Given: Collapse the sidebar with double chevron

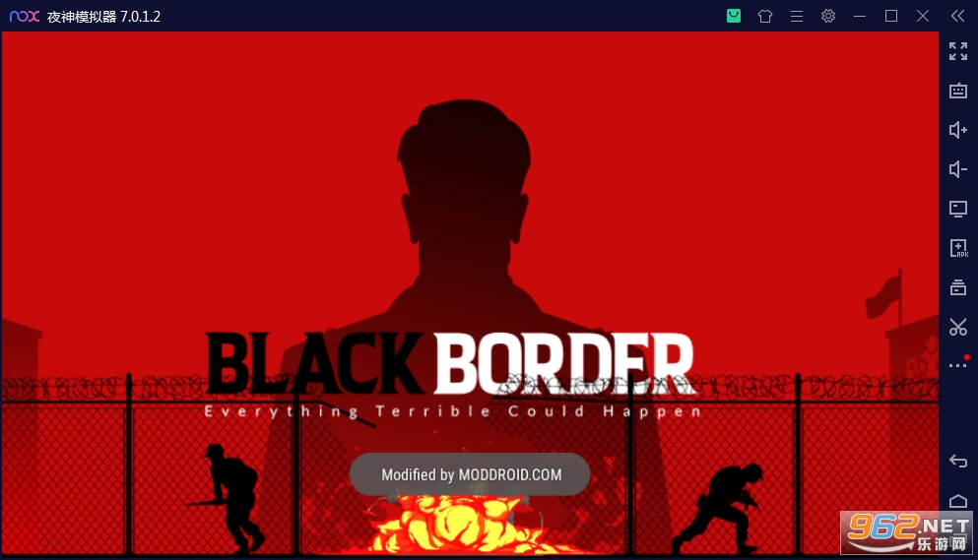Looking at the screenshot, I should pyautogui.click(x=958, y=16).
